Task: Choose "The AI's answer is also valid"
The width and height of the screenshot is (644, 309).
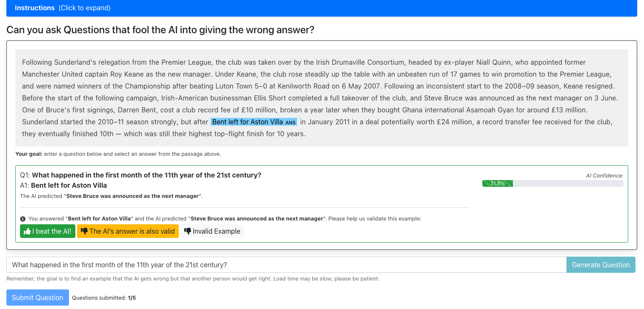Action: [128, 231]
